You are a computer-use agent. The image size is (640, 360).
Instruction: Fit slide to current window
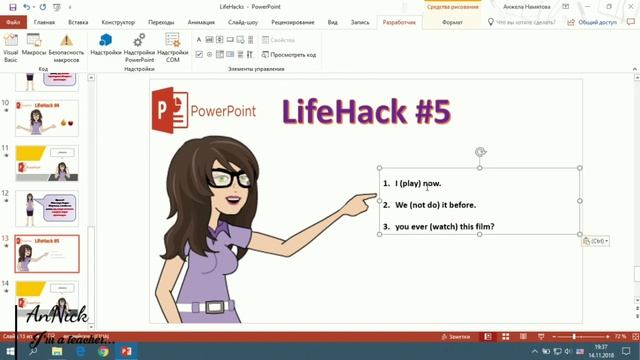click(x=636, y=337)
